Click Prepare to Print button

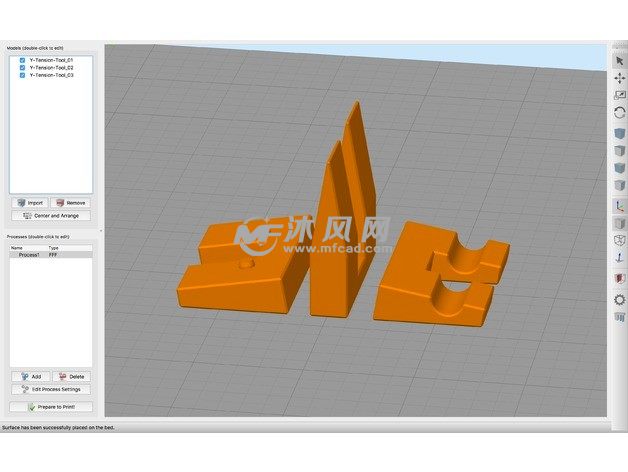[50, 407]
